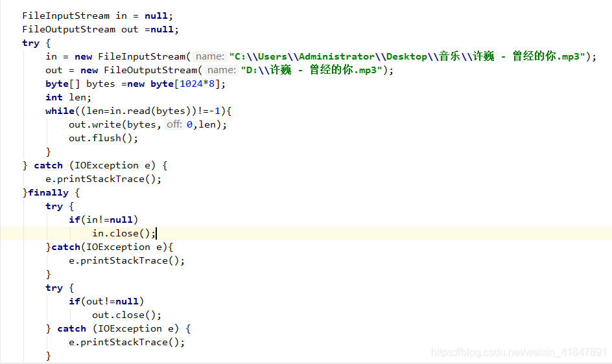Click the "D:\\许巍 - 曾经的你.mp3" string
Viewport: 612px width, 364px height.
[x=311, y=70]
